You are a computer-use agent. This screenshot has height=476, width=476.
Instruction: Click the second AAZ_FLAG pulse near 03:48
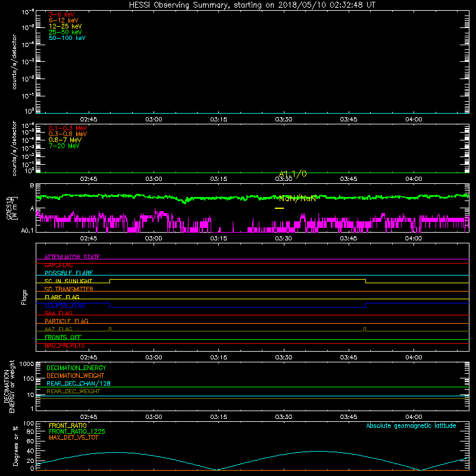365,330
